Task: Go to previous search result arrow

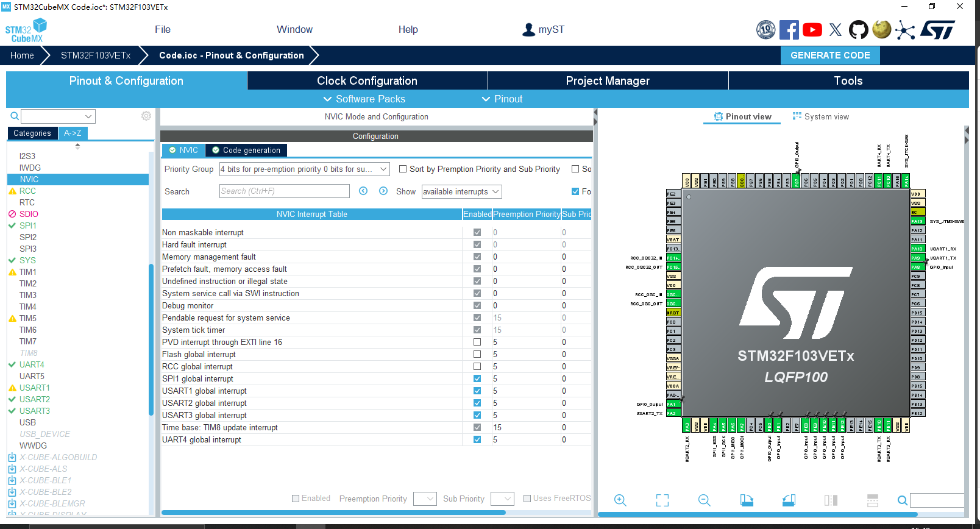Action: [363, 191]
